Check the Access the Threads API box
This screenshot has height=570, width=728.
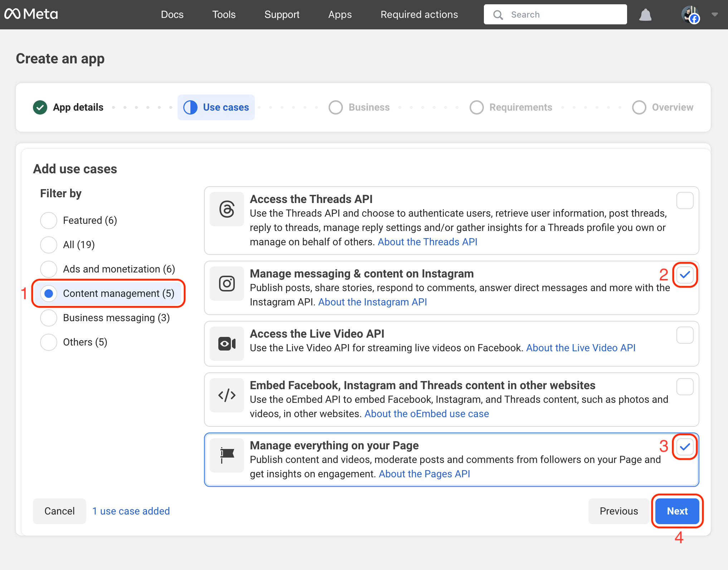click(685, 201)
